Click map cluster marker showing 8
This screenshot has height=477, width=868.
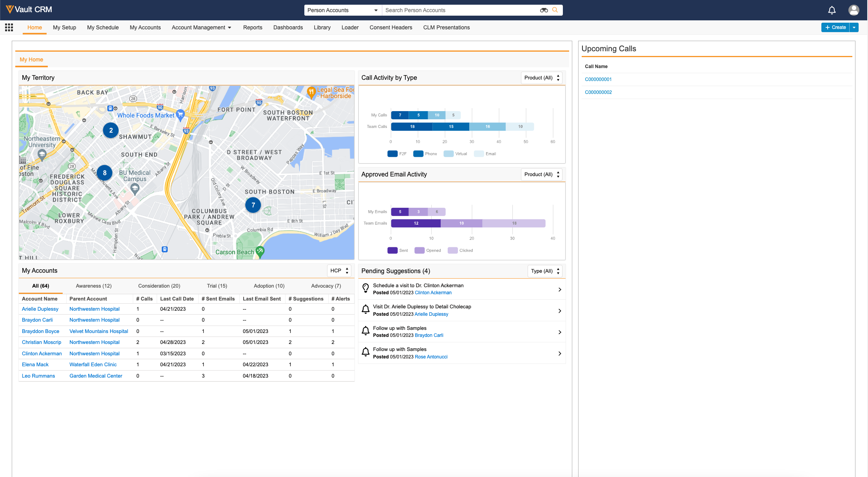105,173
